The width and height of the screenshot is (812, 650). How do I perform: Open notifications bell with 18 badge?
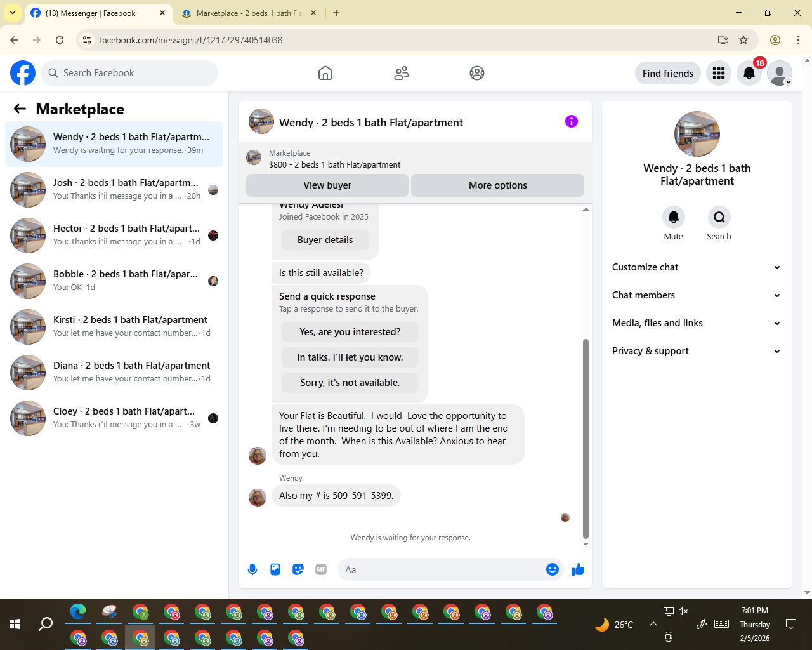(x=749, y=73)
